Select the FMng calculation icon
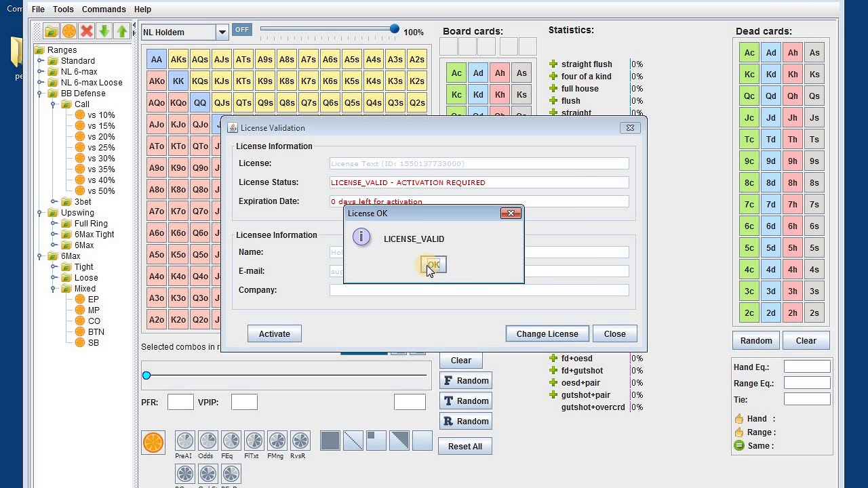 pos(277,441)
